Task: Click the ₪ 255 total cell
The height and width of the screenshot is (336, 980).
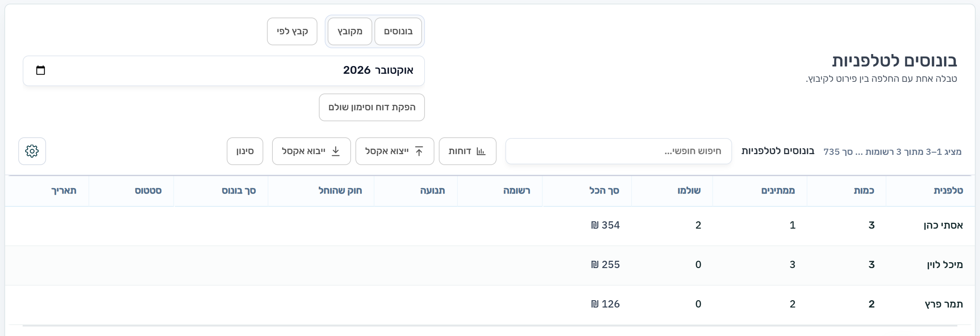Action: click(x=605, y=264)
